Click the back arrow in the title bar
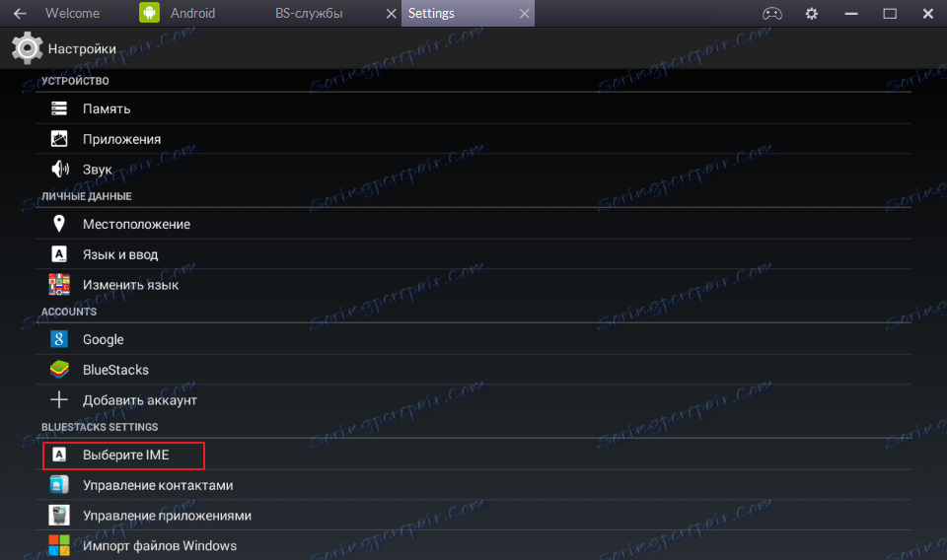The height and width of the screenshot is (560, 947). tap(20, 13)
